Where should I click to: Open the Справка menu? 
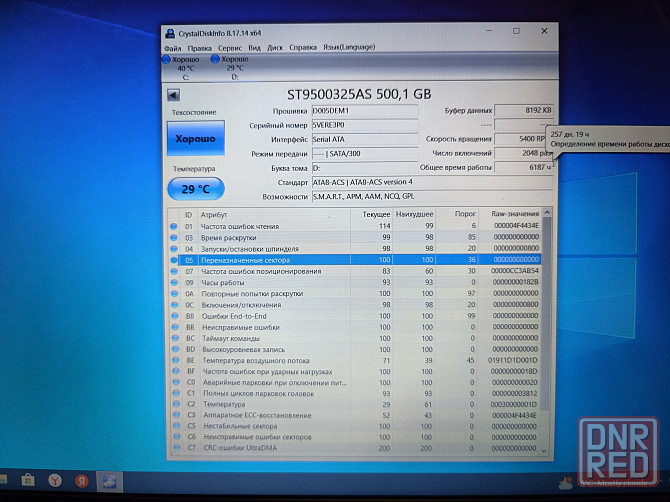(x=303, y=47)
